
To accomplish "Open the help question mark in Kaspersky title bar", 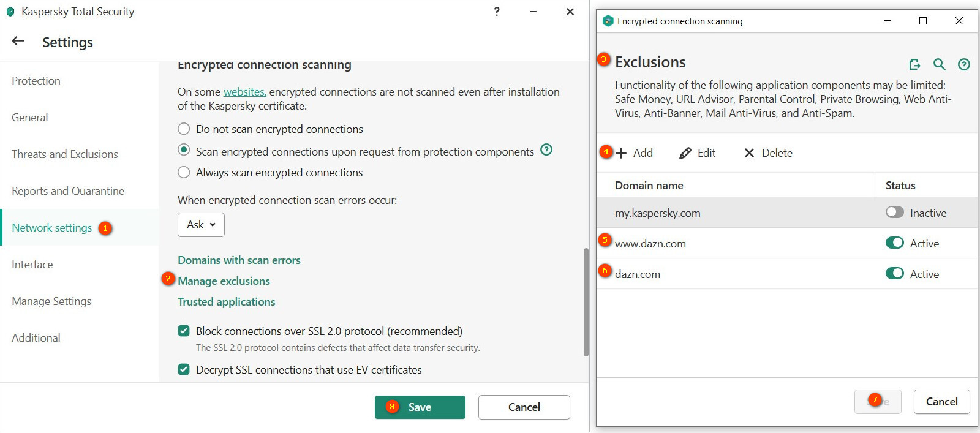I will (497, 12).
